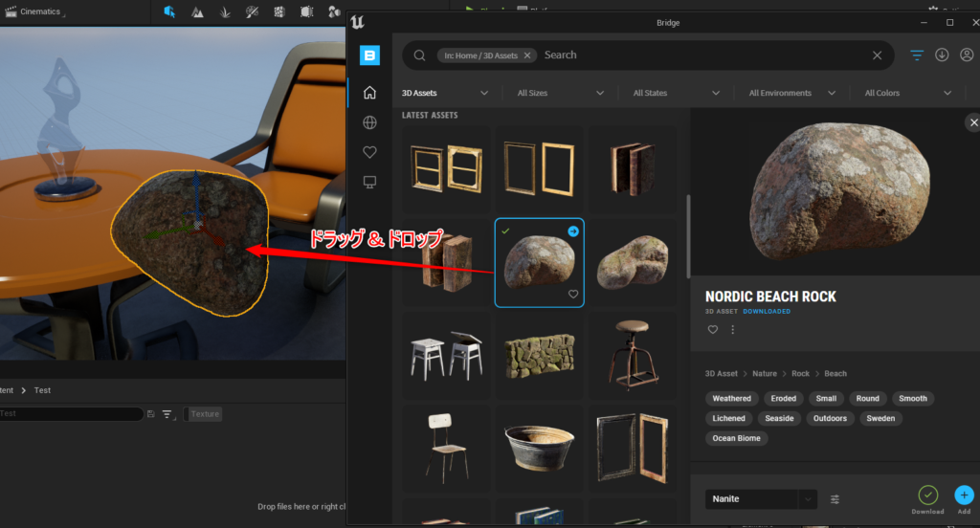The image size is (980, 528).
Task: Select the Lichened tag
Action: [x=728, y=419]
